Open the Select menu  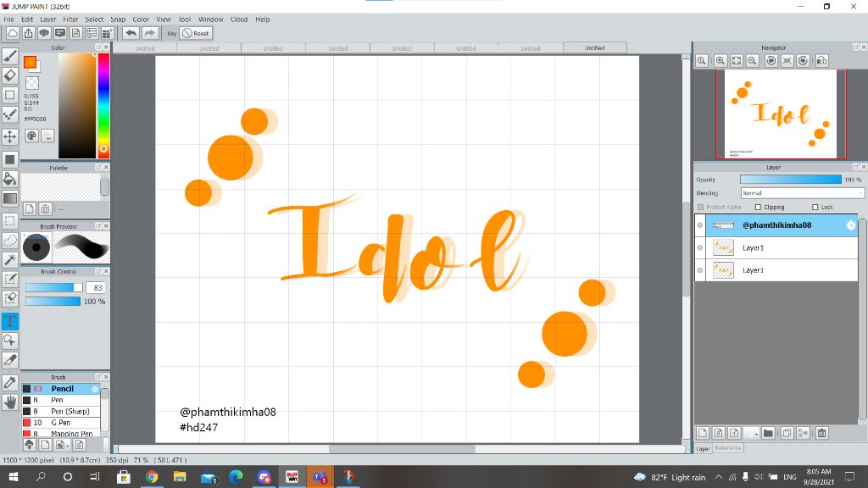tap(94, 19)
